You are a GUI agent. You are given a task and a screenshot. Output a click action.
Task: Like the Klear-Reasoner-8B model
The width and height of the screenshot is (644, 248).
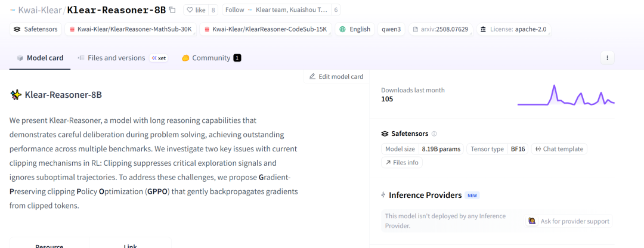coord(196,10)
